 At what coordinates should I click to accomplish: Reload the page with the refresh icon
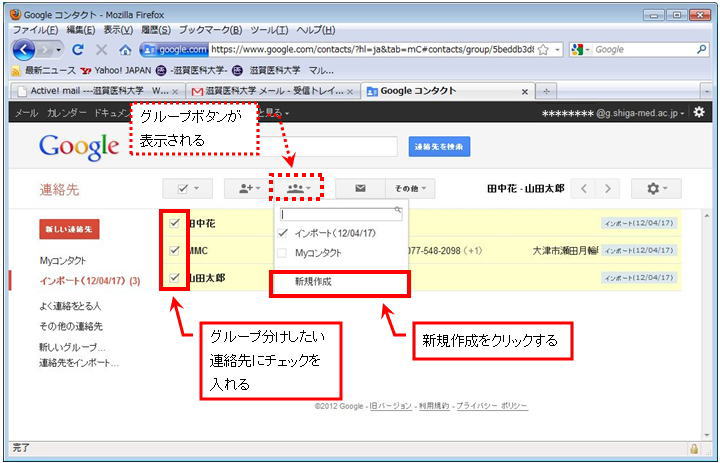[x=78, y=50]
